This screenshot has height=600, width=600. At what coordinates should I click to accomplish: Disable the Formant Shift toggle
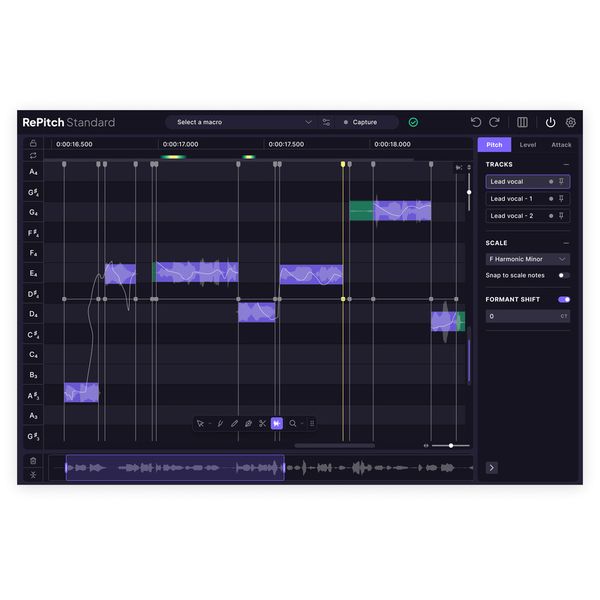(x=564, y=299)
